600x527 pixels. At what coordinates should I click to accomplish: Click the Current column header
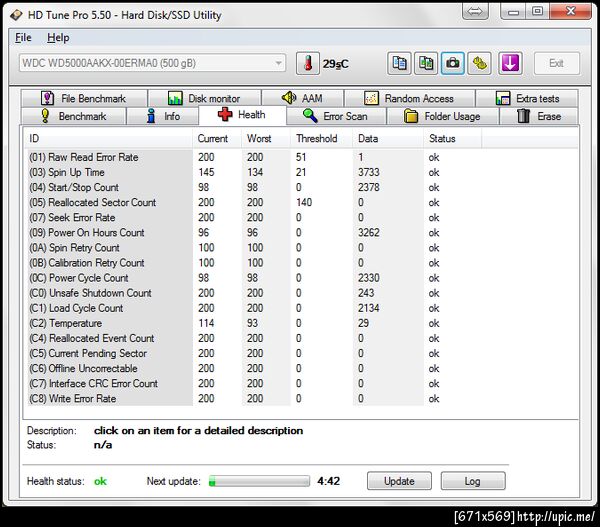[x=217, y=139]
